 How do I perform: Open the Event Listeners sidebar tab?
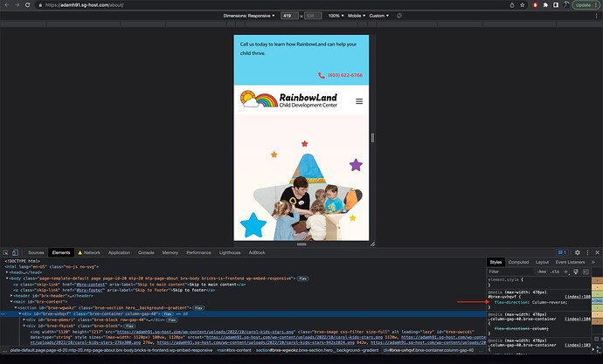(x=570, y=262)
